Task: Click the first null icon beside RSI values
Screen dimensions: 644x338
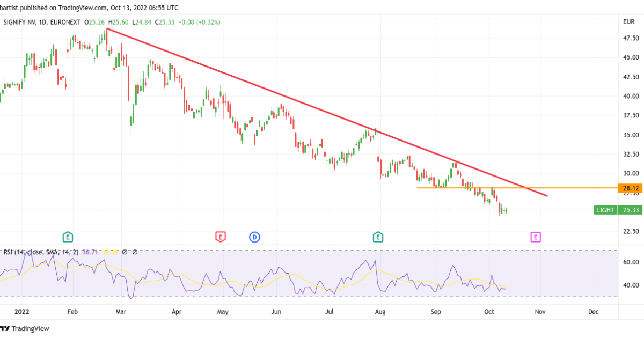Action: click(x=125, y=252)
